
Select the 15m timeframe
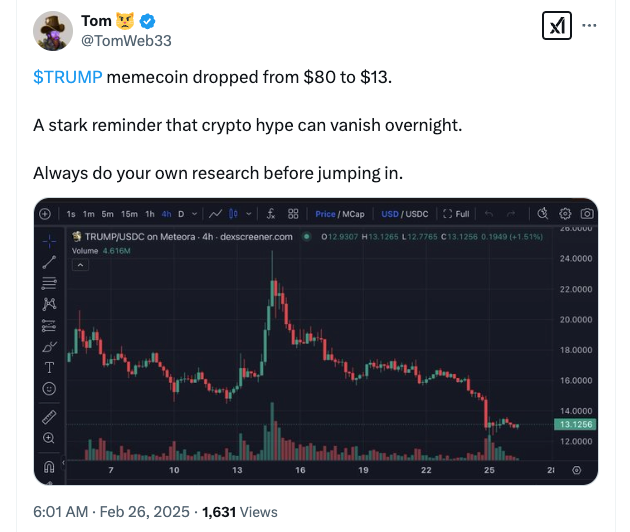(130, 214)
